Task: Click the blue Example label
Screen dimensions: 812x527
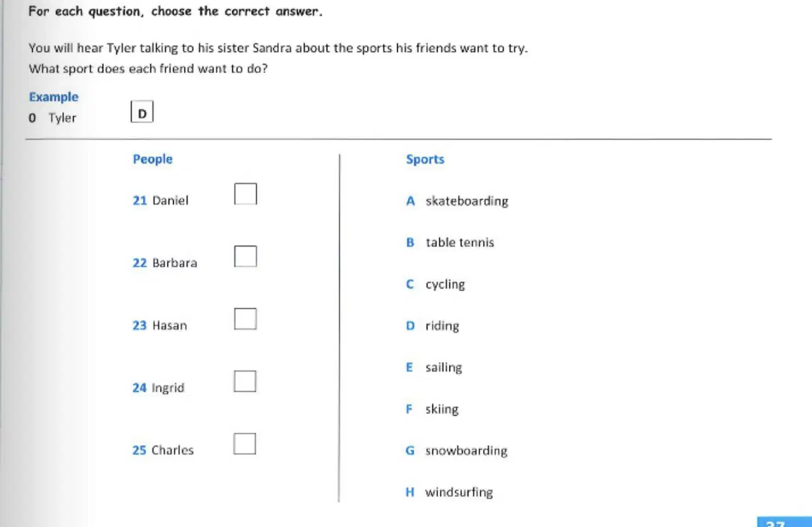Action: pyautogui.click(x=54, y=97)
